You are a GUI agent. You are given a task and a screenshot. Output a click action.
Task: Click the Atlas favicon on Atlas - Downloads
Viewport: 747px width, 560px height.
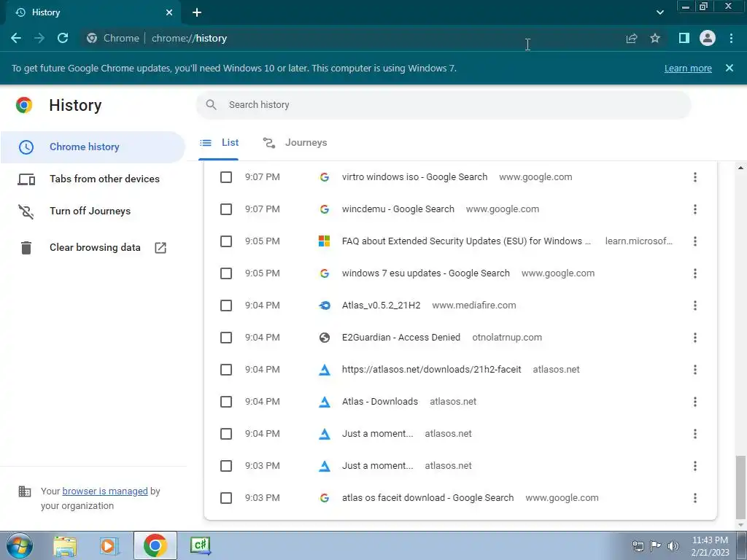[325, 402]
